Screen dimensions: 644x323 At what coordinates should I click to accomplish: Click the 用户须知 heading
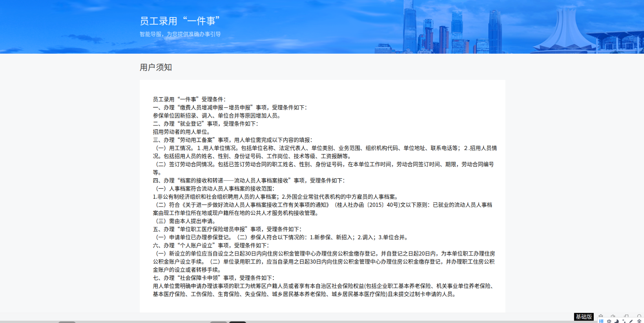point(156,67)
